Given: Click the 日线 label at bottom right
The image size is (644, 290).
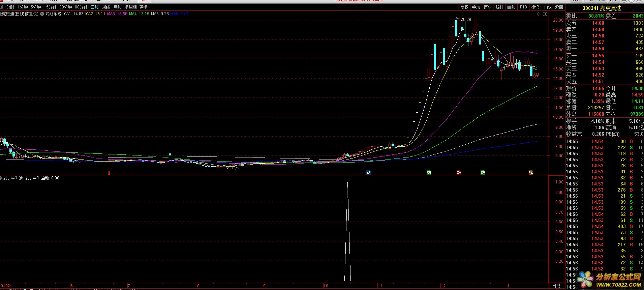Looking at the screenshot, I should tap(556, 286).
